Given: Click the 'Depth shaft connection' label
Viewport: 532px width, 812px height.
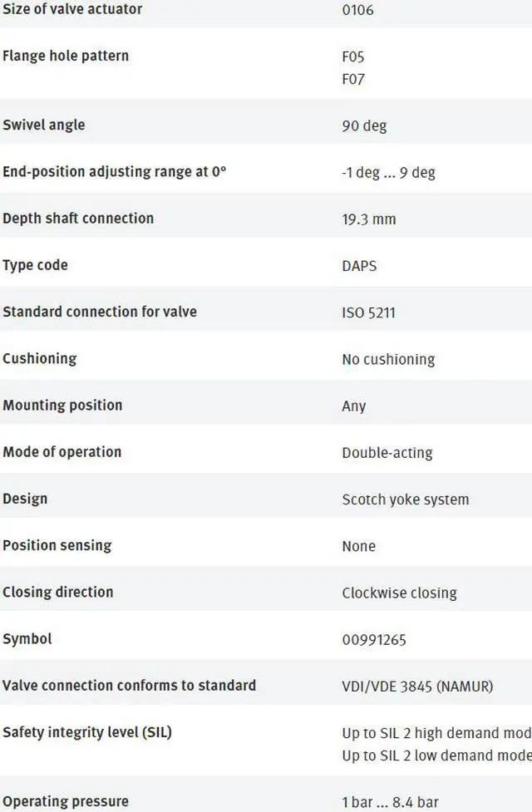Looking at the screenshot, I should point(78,219).
